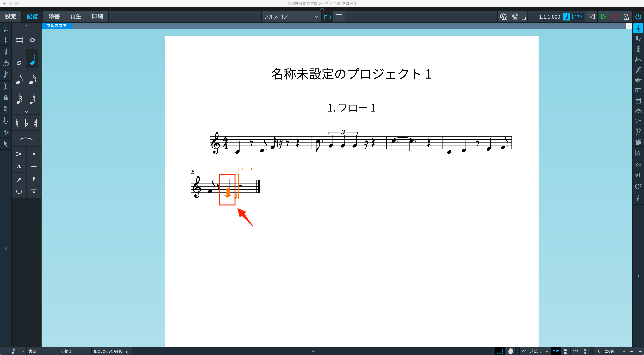
Task: Open the Clefs panel
Action: coord(638,29)
